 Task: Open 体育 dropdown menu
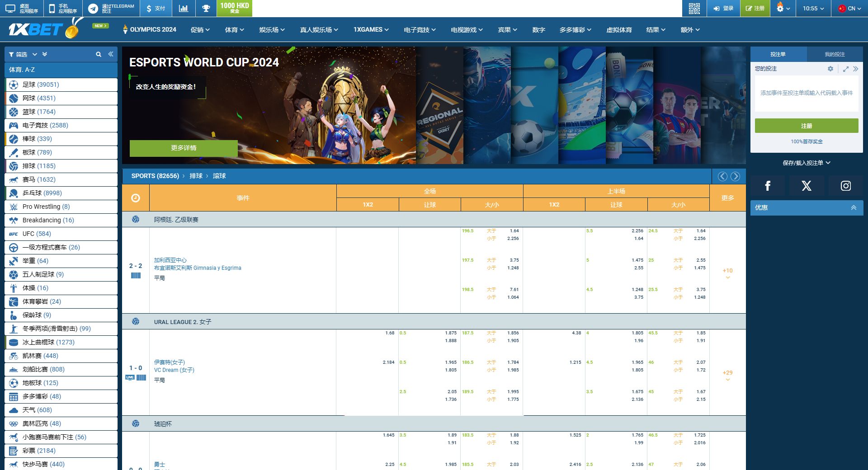pyautogui.click(x=235, y=30)
